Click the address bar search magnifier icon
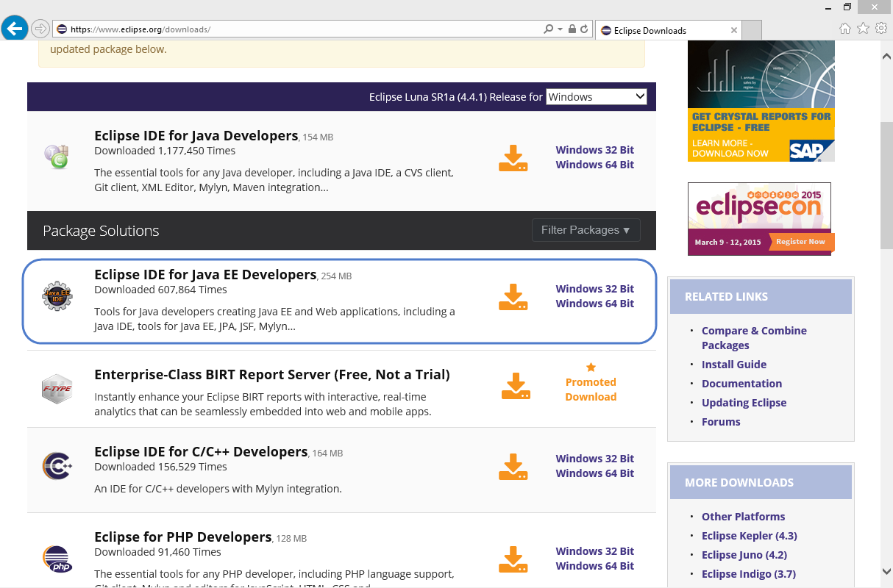 click(x=548, y=29)
